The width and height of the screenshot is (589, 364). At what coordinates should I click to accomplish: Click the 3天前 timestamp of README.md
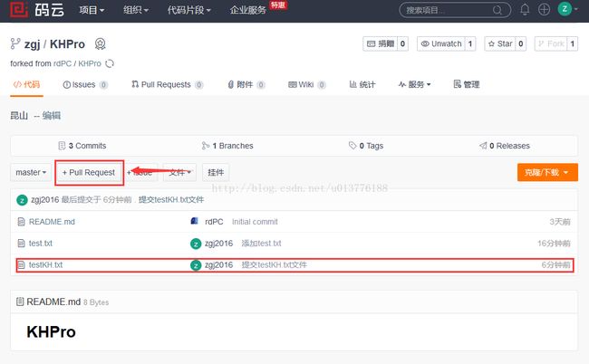click(560, 222)
